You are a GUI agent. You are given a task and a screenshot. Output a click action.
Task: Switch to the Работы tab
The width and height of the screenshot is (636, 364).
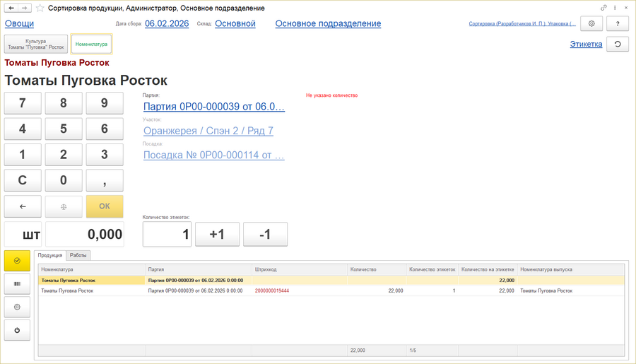click(x=78, y=255)
